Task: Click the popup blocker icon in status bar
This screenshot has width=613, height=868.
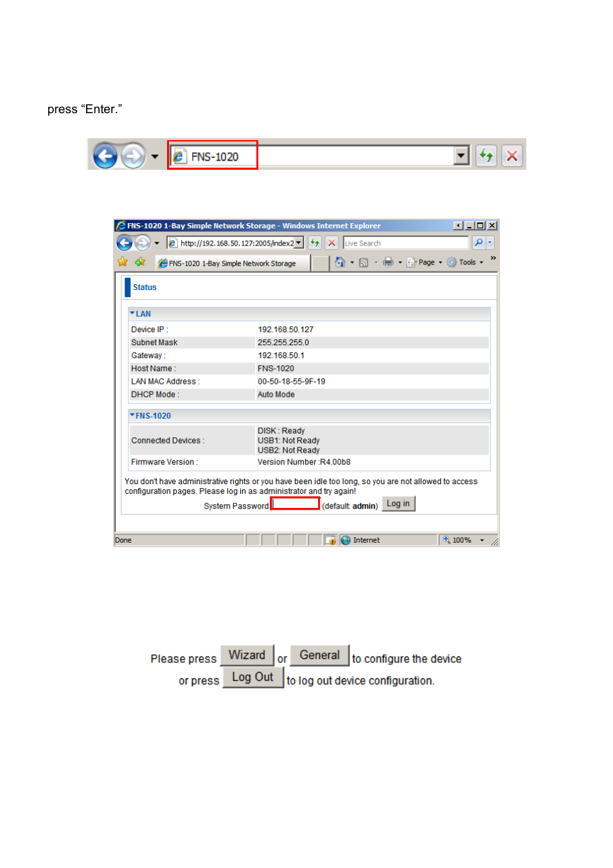Action: pyautogui.click(x=330, y=540)
